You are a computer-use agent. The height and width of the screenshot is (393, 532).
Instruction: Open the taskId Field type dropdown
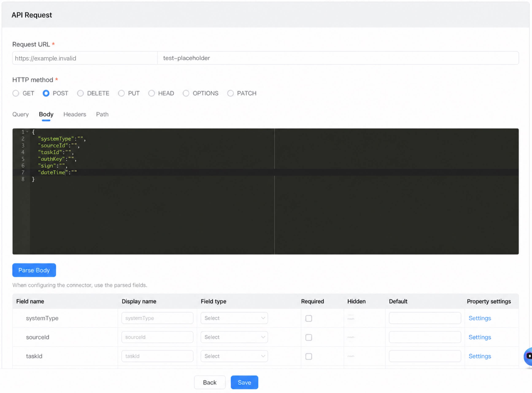click(234, 356)
